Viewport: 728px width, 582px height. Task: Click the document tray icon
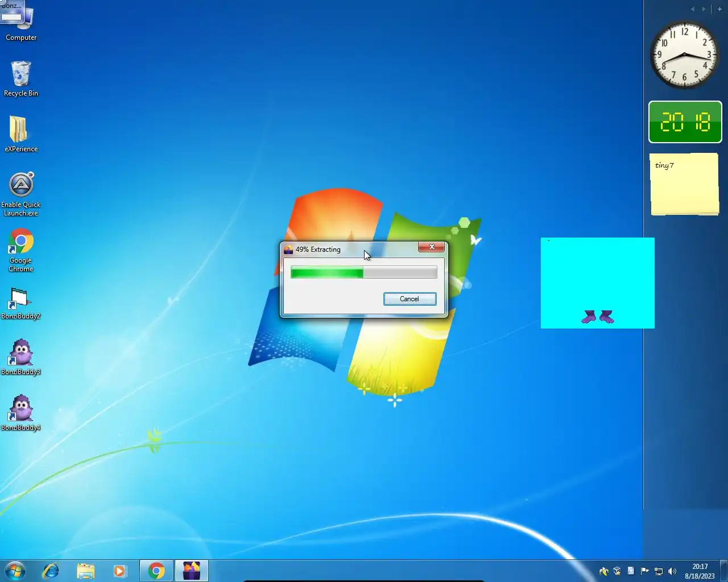click(x=631, y=571)
